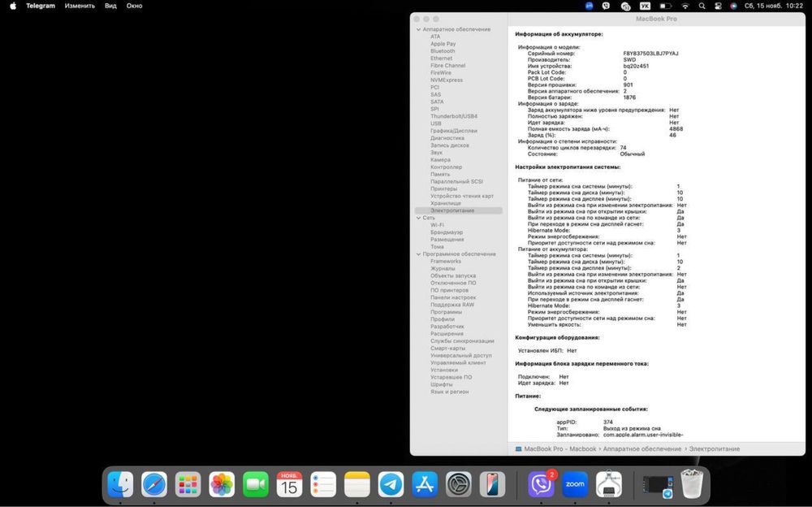Open Launchpad in the Dock
The height and width of the screenshot is (507, 812).
(x=188, y=485)
